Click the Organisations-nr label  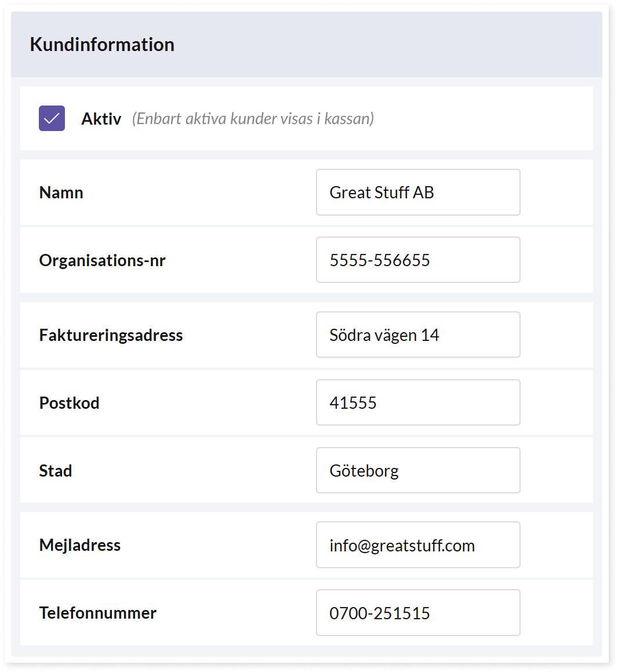pyautogui.click(x=102, y=260)
